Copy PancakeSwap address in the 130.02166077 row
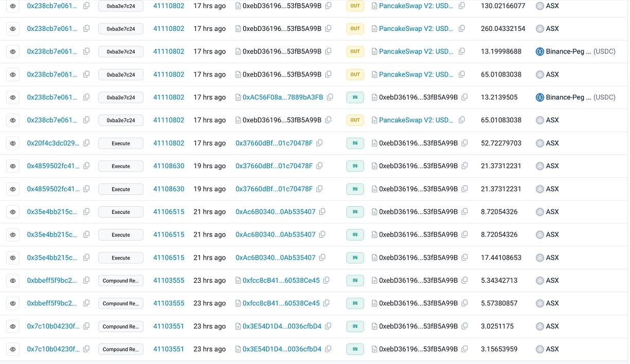The image size is (630, 364). click(x=462, y=6)
